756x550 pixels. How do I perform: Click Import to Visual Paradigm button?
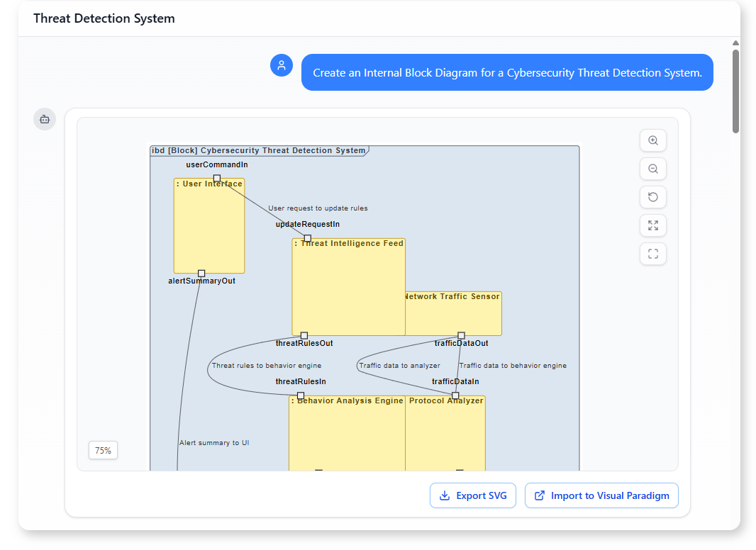pyautogui.click(x=601, y=496)
